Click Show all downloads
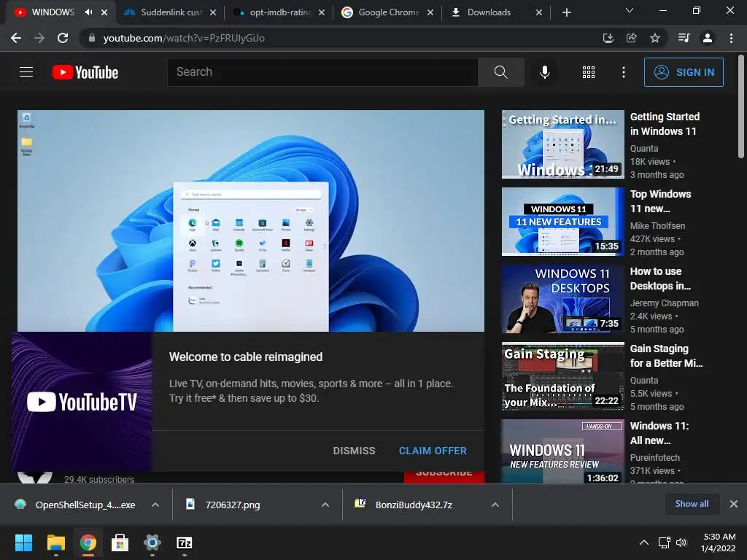The height and width of the screenshot is (560, 747). coord(692,504)
